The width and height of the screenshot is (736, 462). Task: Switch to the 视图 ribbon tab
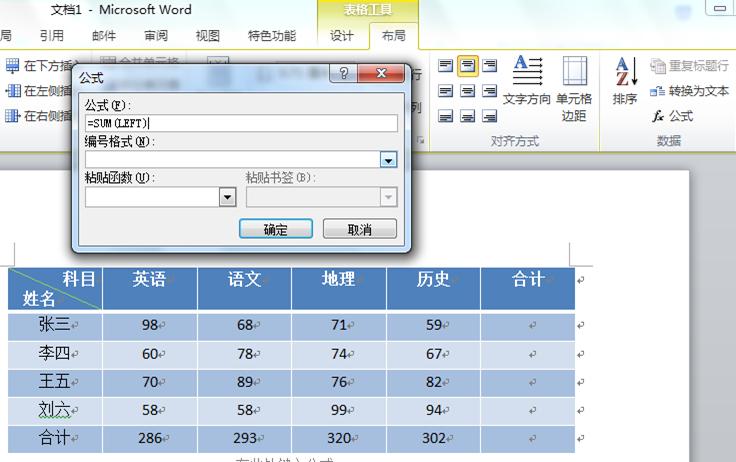coord(207,36)
